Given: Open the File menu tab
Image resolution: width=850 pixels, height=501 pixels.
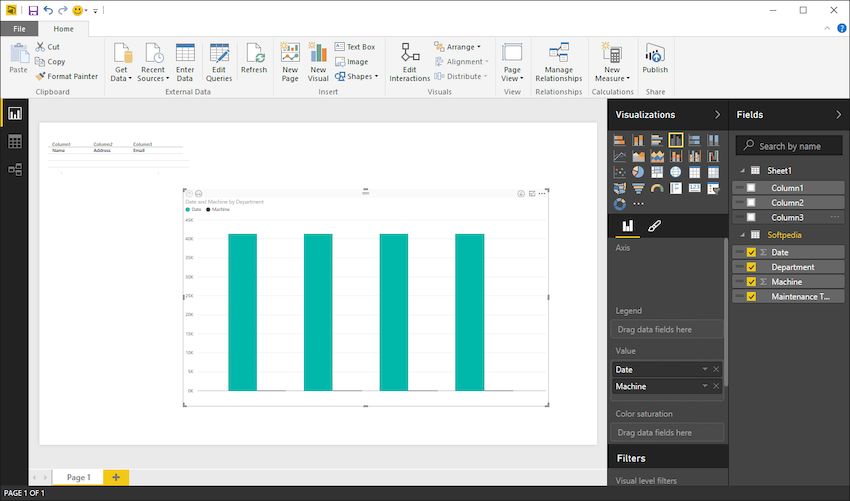Looking at the screenshot, I should tap(19, 29).
